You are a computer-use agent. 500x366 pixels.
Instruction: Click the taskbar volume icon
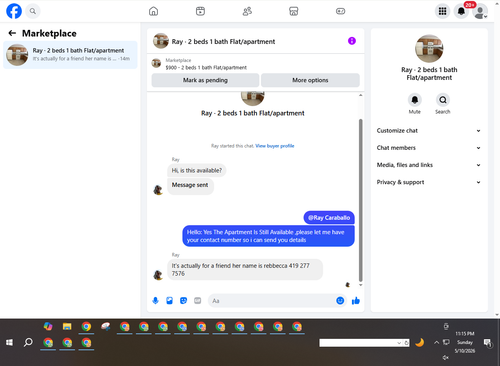pyautogui.click(x=446, y=358)
